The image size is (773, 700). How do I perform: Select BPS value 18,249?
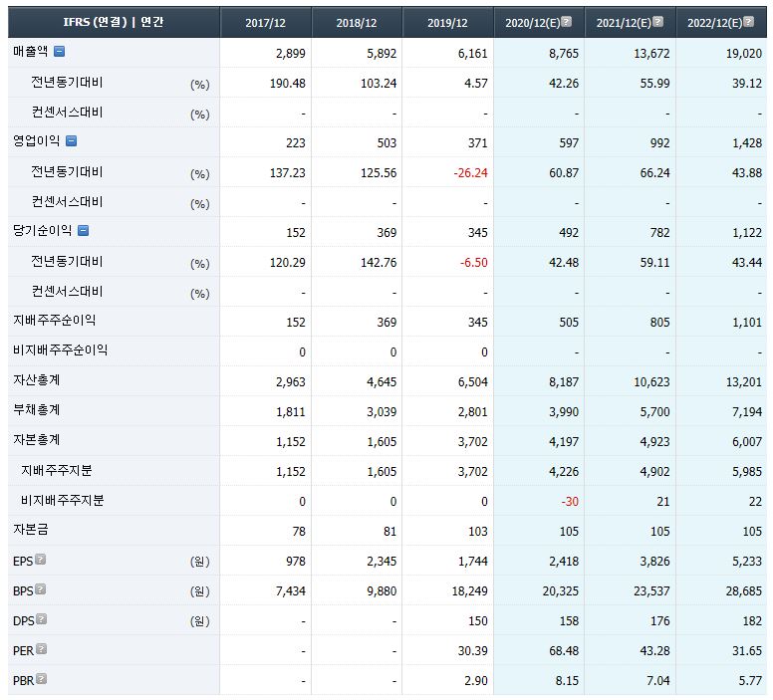tap(469, 591)
